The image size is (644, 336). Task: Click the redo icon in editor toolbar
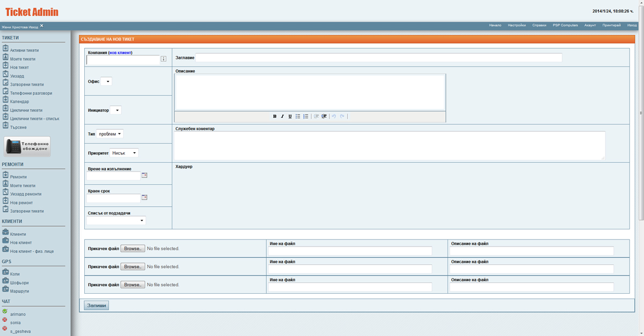point(342,116)
